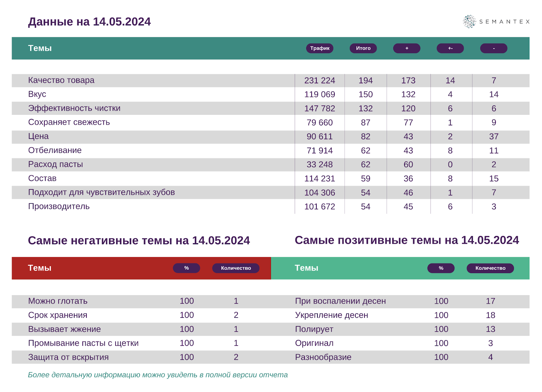
Task: Click the 'При воспалении десен' positive topic
Action: pyautogui.click(x=340, y=301)
